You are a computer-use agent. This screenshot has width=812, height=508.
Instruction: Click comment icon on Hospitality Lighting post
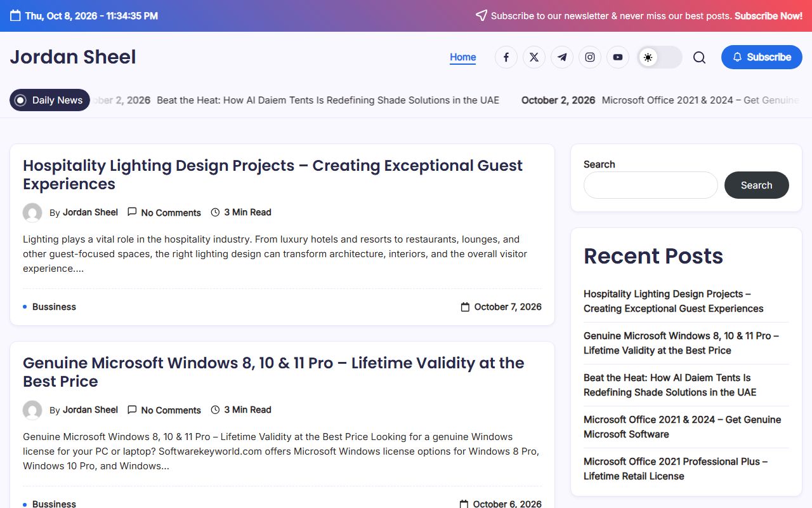[132, 212]
